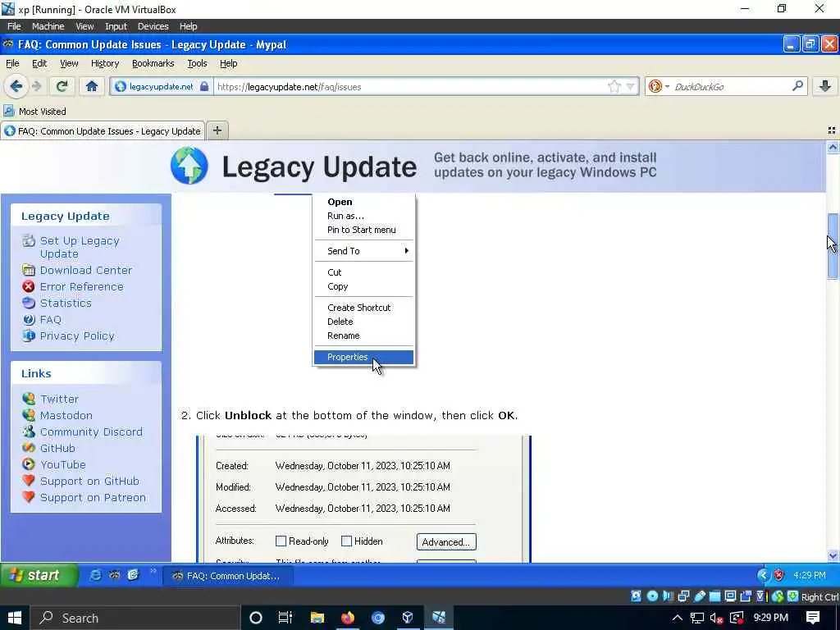Show hidden XP tray icons with round arrow
Screen dimensions: 840x630
tap(764, 575)
